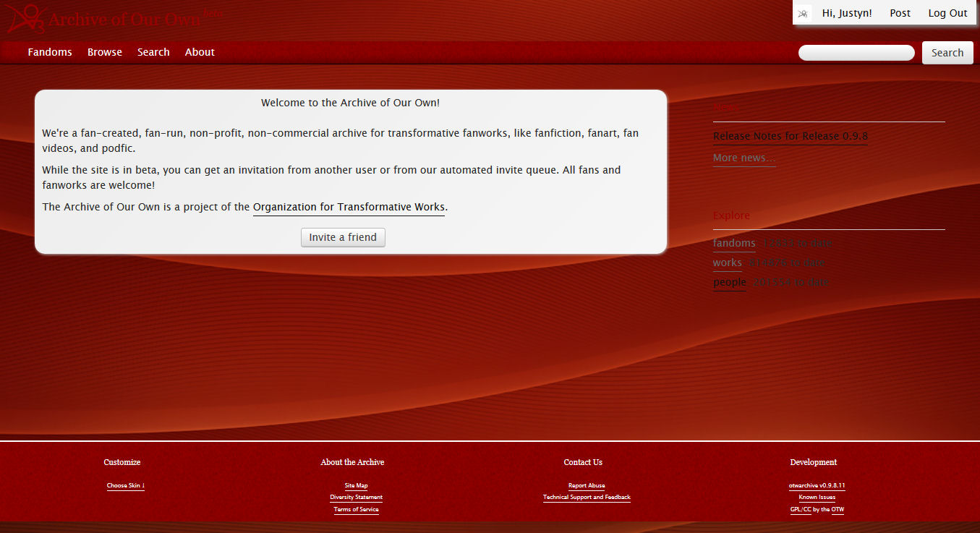
Task: Click the Search button beside the search field
Action: coord(947,53)
